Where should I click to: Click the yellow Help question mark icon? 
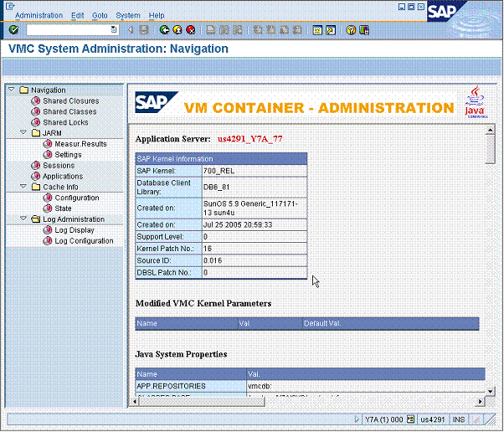(x=352, y=30)
